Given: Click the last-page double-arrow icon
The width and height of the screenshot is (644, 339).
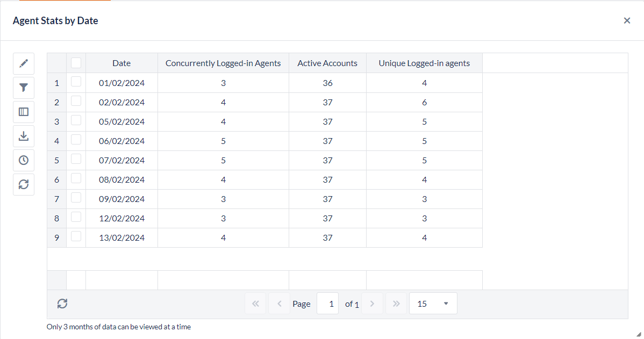Looking at the screenshot, I should click(x=396, y=303).
